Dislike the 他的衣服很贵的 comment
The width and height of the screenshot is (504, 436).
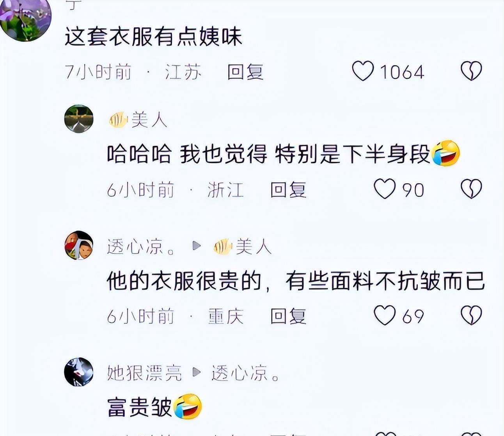pyautogui.click(x=471, y=315)
